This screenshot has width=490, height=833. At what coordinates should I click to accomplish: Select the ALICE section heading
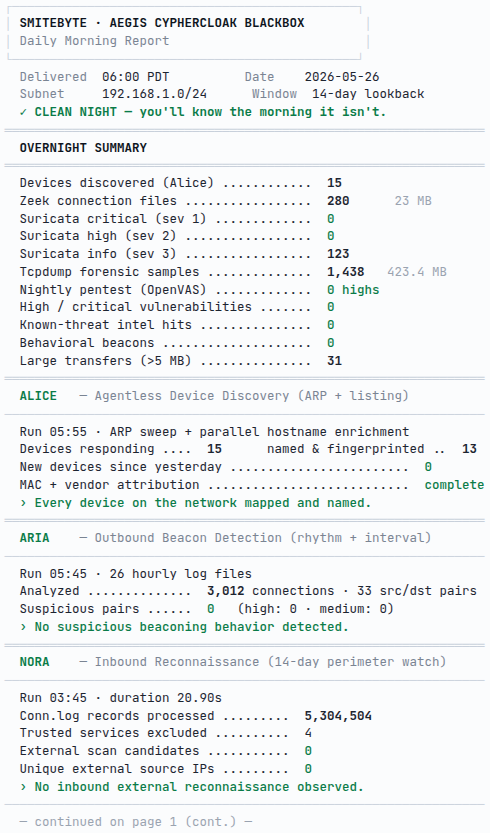pyautogui.click(x=38, y=396)
